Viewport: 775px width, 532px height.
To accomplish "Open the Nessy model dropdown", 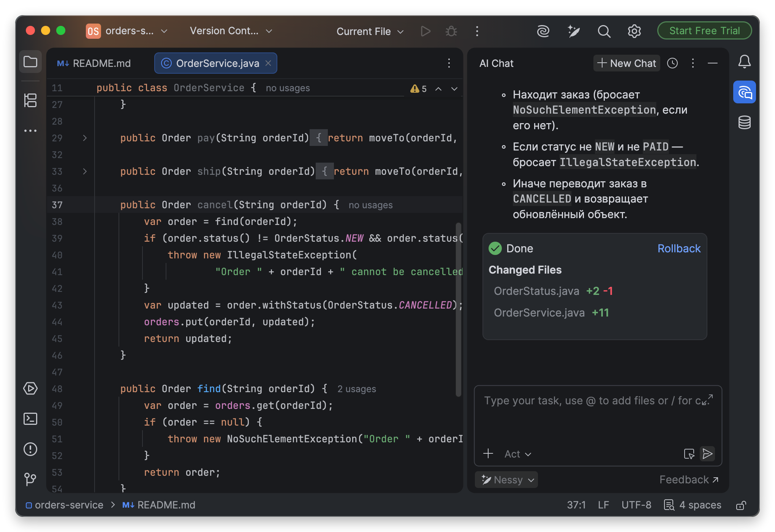I will 506,480.
